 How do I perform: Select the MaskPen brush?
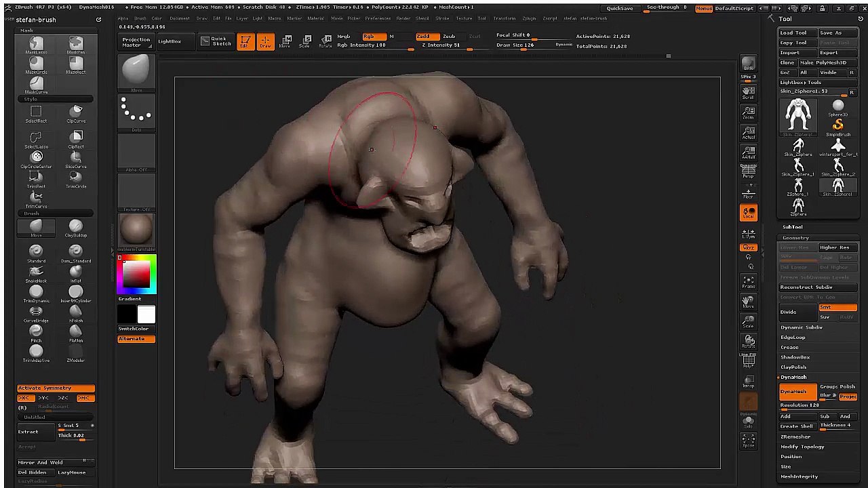(76, 45)
